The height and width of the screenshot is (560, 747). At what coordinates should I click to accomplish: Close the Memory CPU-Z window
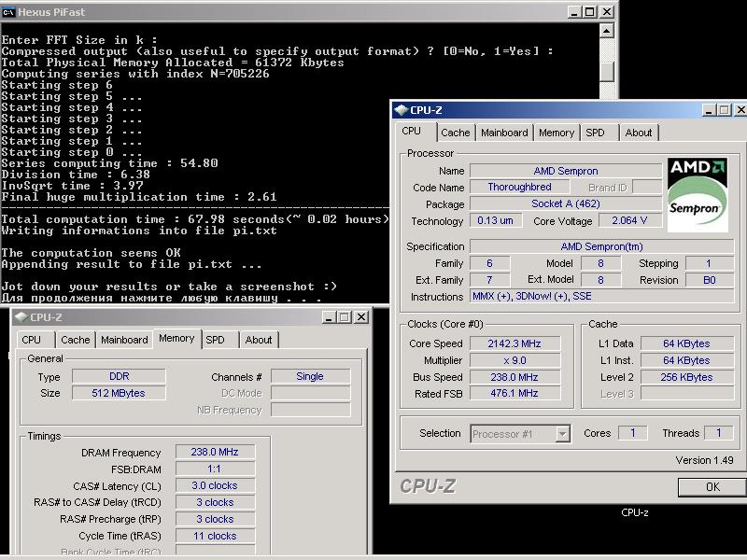(x=361, y=317)
